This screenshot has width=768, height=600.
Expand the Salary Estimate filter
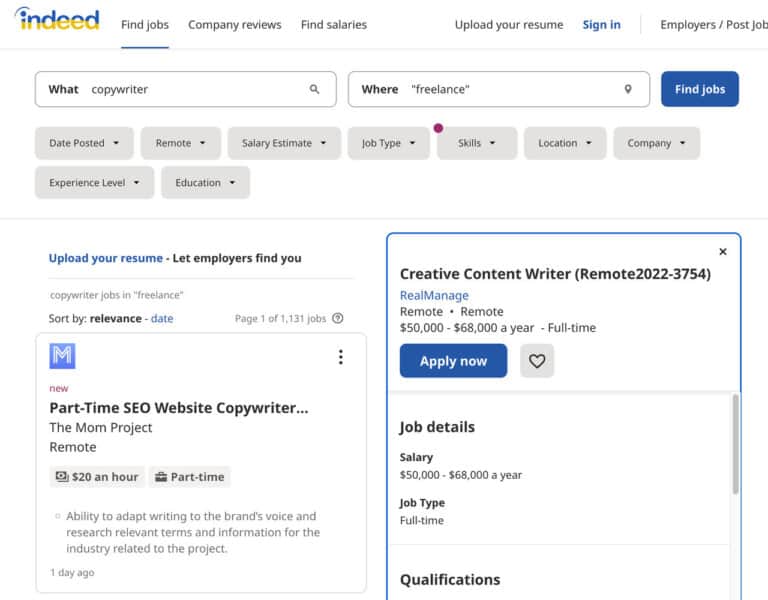[x=284, y=143]
